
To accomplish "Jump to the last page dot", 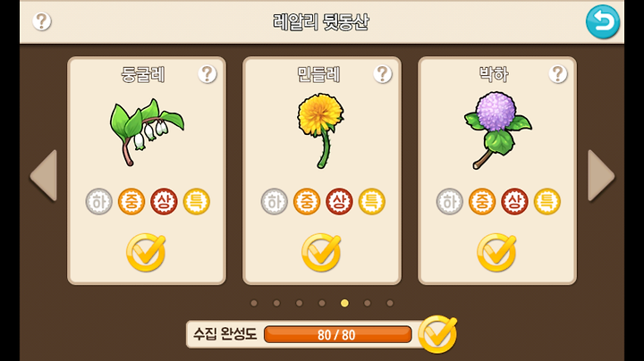I will tap(390, 303).
